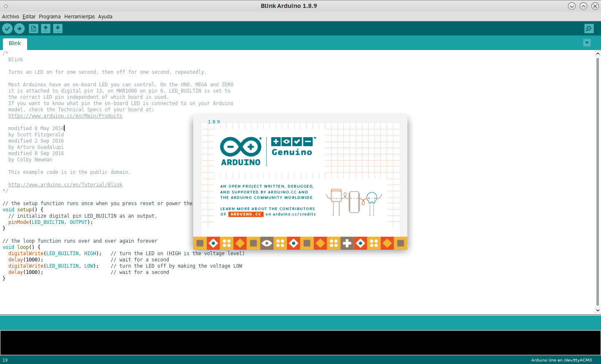601x364 pixels.
Task: Click the scrollbar's up arrow
Action: click(597, 53)
